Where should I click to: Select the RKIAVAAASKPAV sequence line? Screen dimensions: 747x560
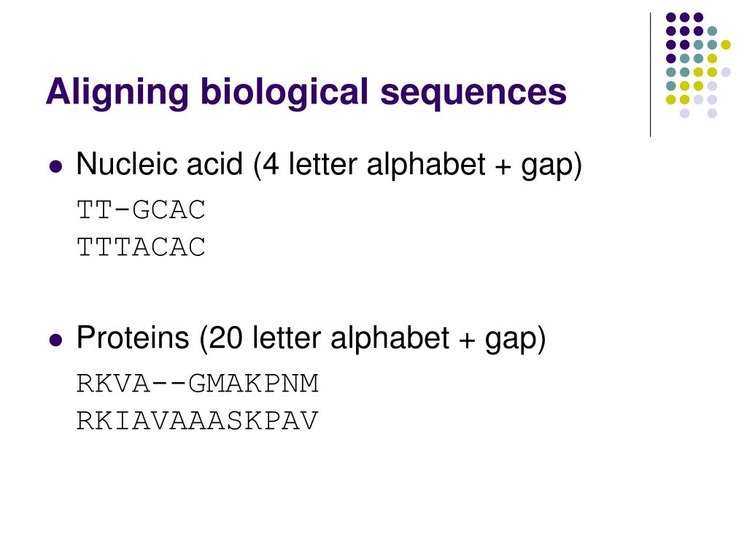tap(197, 421)
